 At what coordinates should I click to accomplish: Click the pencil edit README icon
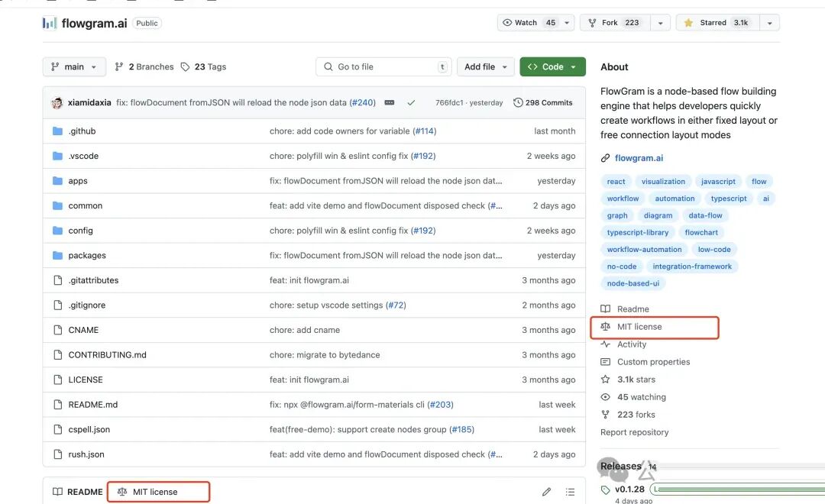click(547, 492)
